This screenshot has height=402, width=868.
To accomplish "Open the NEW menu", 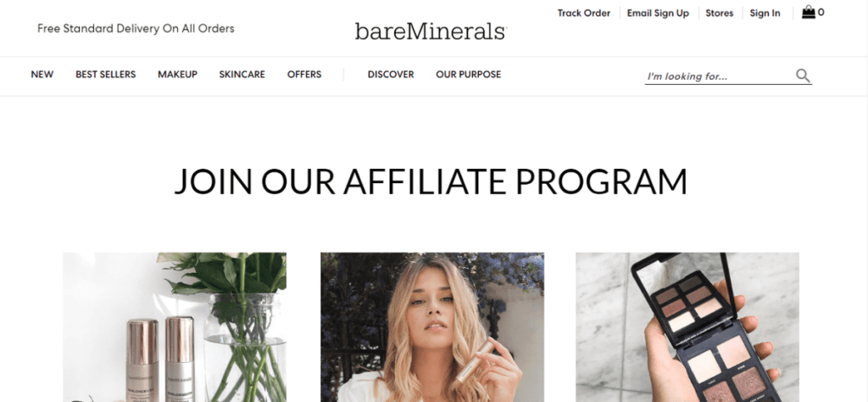I will click(x=42, y=74).
